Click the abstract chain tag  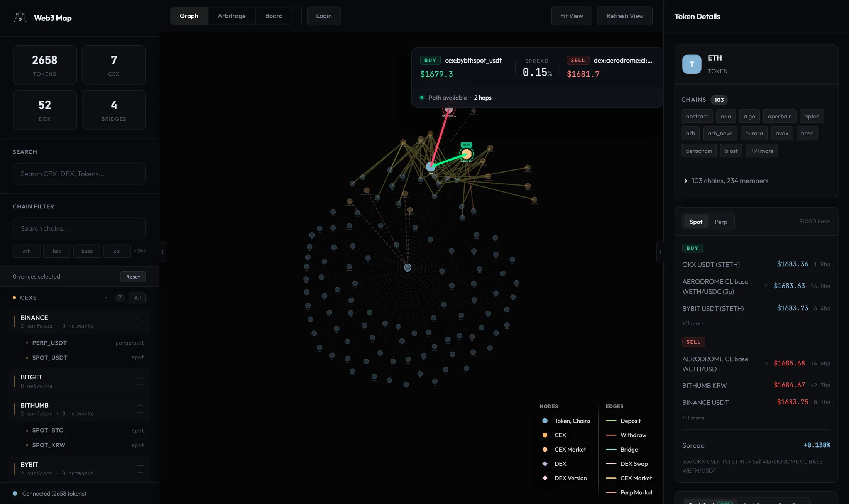point(697,116)
